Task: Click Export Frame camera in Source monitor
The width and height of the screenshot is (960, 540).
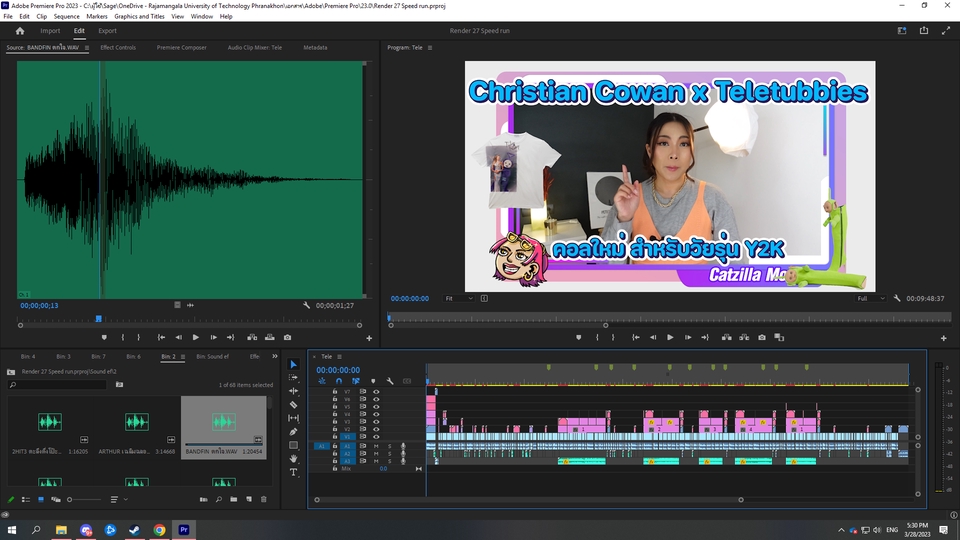Action: click(x=287, y=337)
